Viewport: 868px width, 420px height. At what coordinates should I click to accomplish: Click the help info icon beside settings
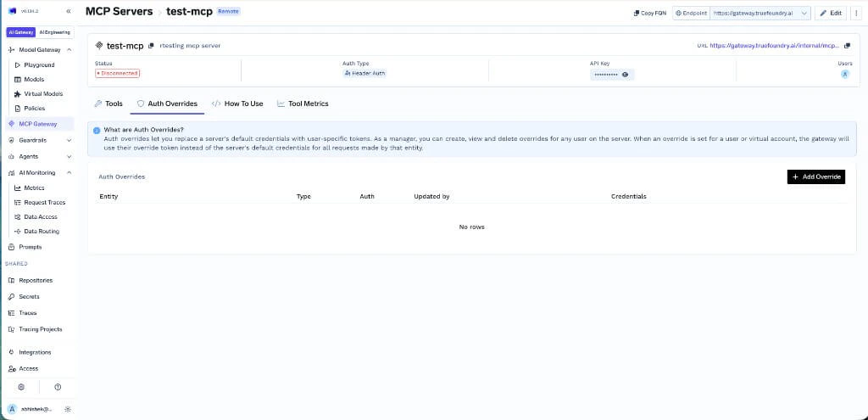[x=58, y=387]
